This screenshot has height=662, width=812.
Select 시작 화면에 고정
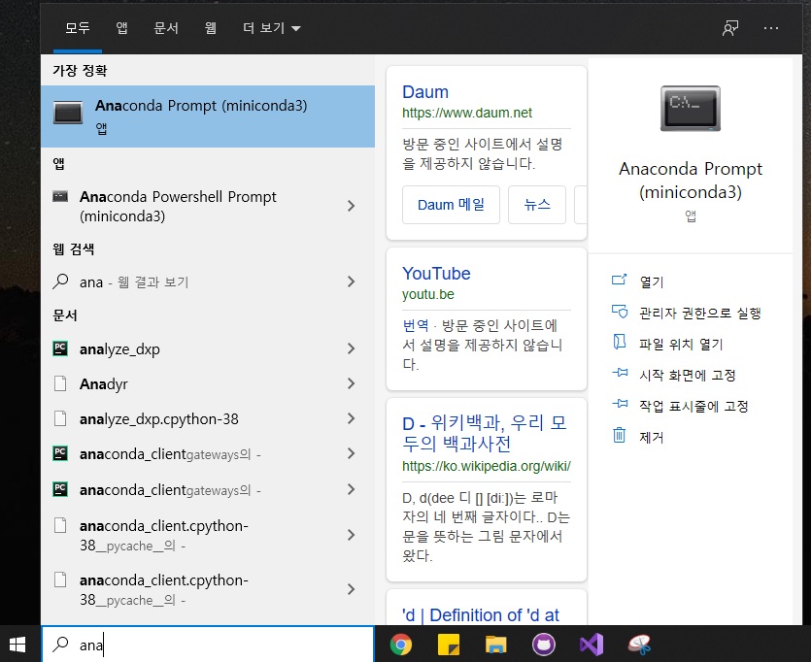(x=688, y=375)
